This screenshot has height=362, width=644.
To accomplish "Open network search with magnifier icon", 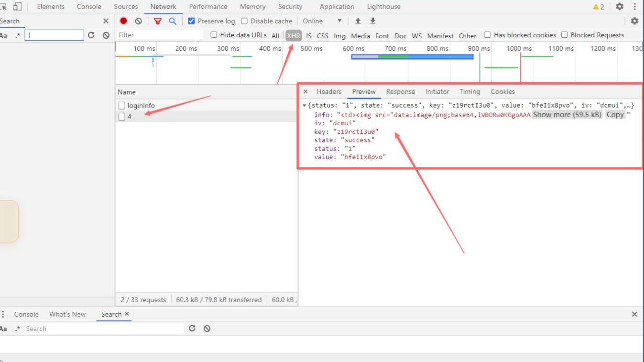I will click(173, 21).
